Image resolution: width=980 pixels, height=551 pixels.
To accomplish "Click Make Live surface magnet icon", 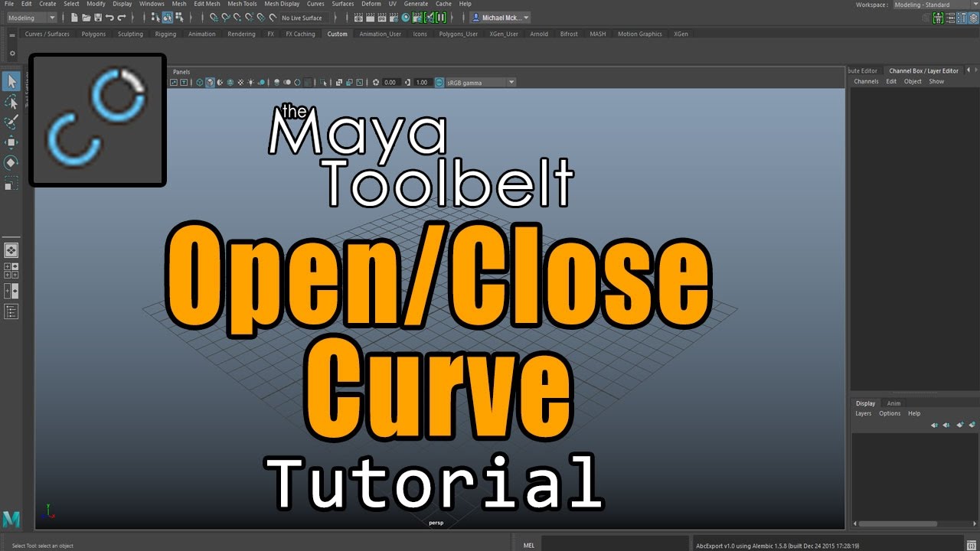I will (x=273, y=18).
